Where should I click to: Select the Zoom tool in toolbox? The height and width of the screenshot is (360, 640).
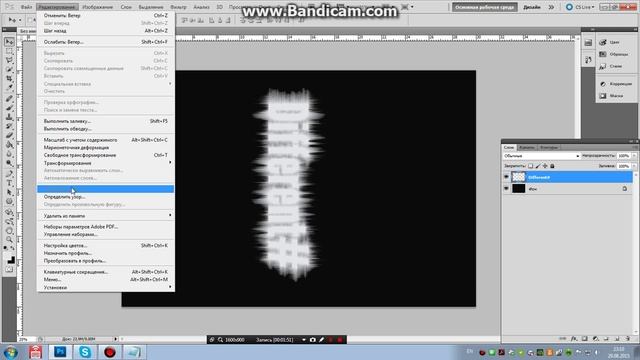tap(9, 240)
